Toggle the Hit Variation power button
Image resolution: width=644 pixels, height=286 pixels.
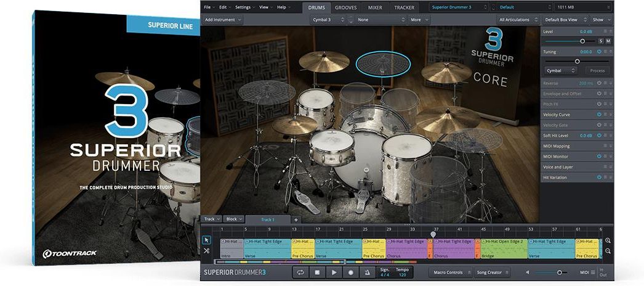pyautogui.click(x=599, y=178)
